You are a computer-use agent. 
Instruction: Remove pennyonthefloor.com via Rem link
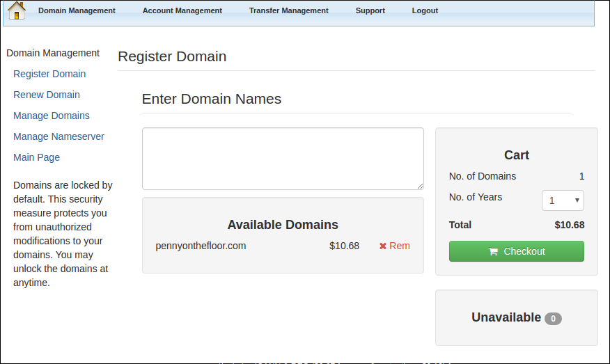pos(394,246)
